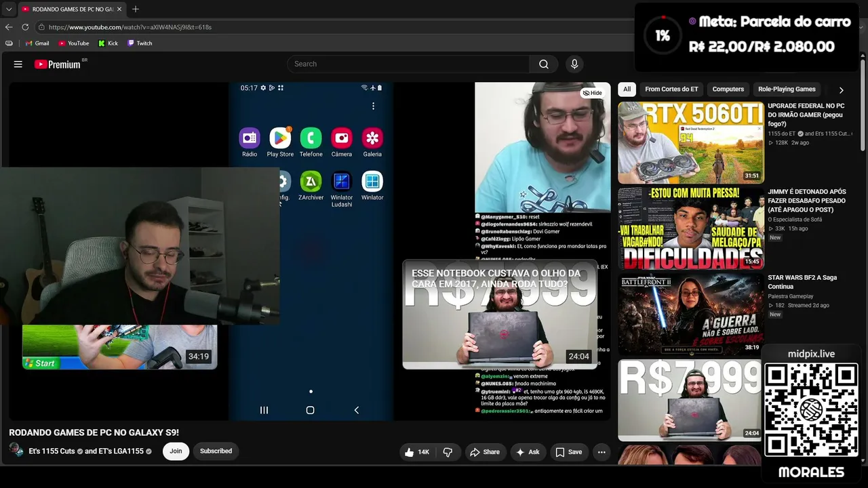View site information icon in address bar
868x488 pixels.
41,27
